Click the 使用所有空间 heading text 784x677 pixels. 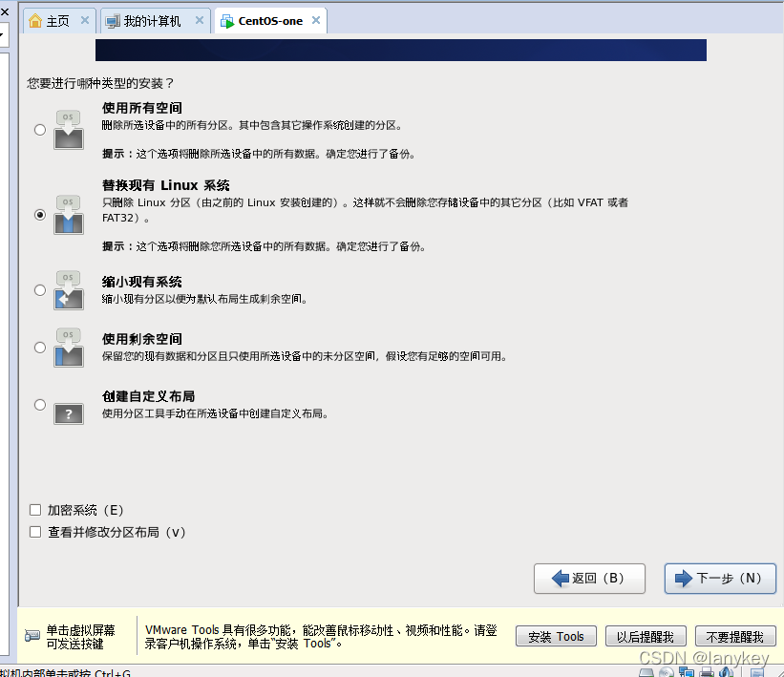coord(142,108)
